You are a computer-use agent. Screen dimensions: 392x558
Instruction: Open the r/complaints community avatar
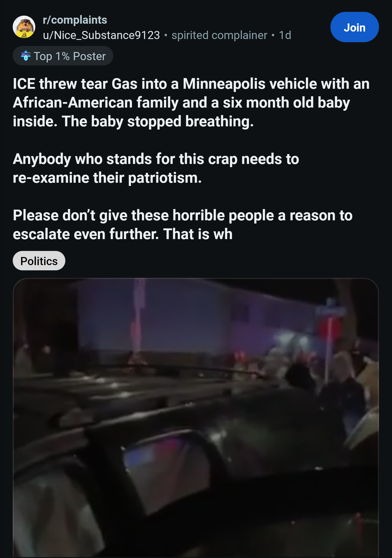pyautogui.click(x=24, y=27)
